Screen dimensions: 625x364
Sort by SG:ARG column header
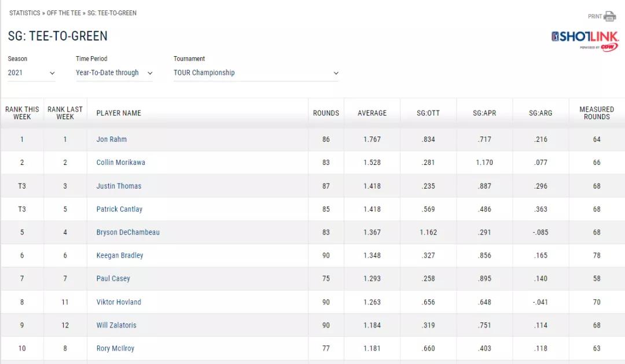(x=541, y=113)
